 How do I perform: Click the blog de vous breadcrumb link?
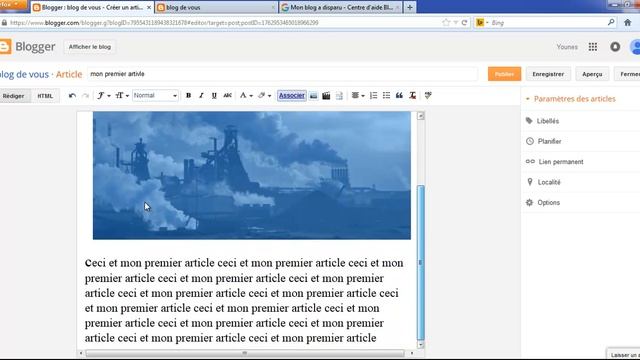[x=24, y=74]
